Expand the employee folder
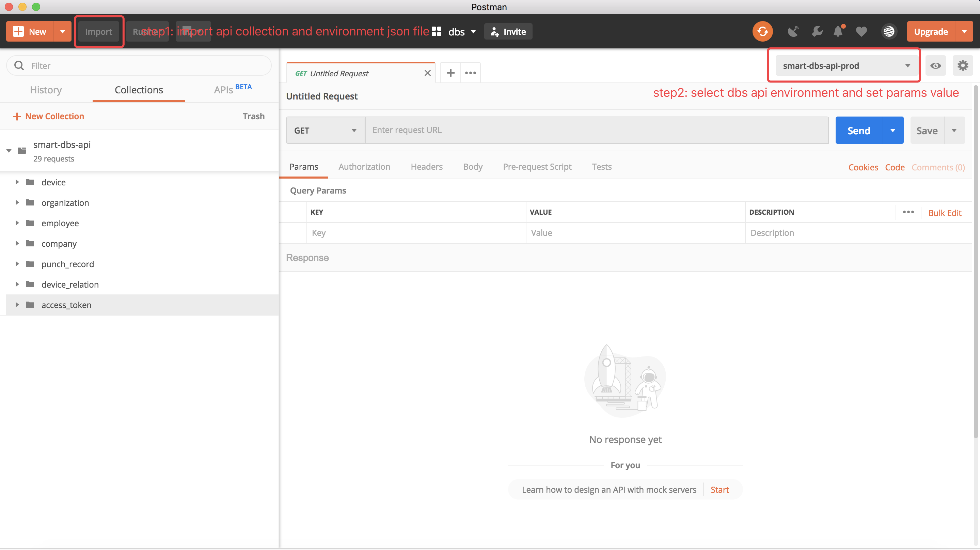 point(17,223)
